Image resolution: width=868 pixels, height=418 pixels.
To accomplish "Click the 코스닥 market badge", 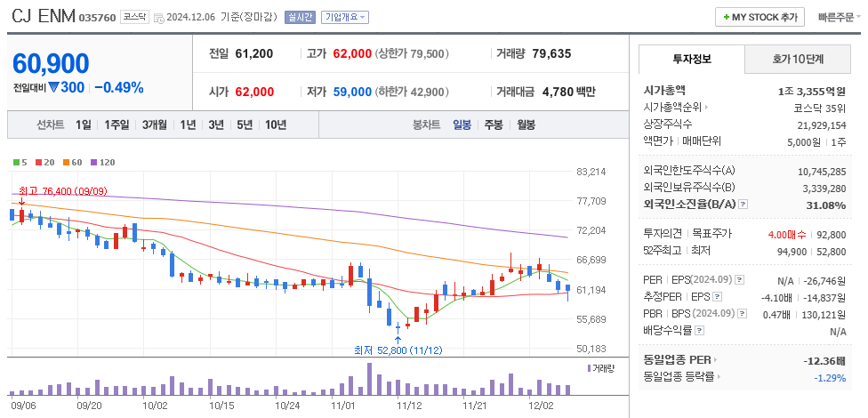I will point(134,17).
